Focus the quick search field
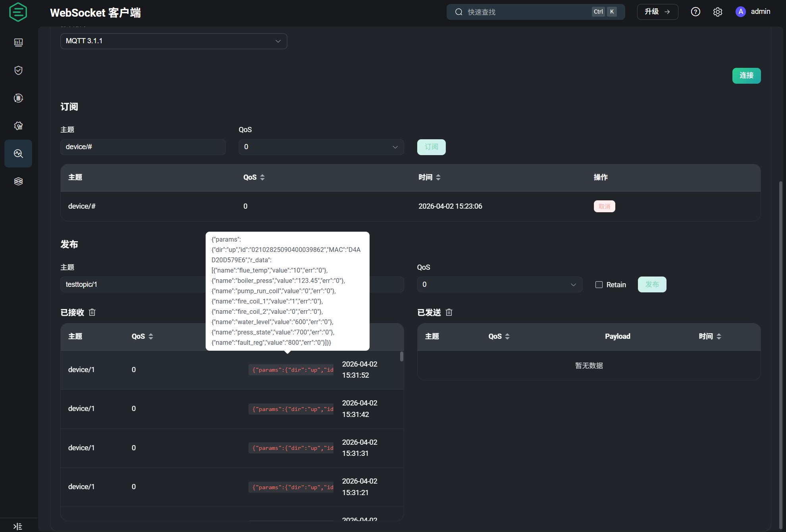 [x=536, y=12]
